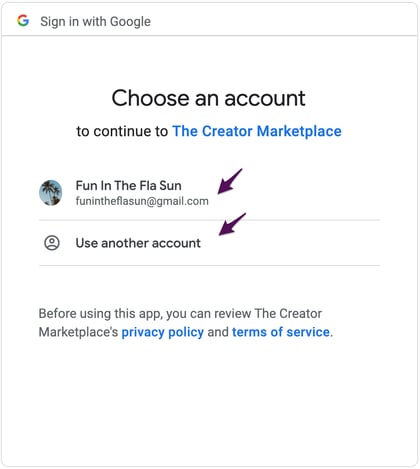Click the Choose an account heading
This screenshot has width=420, height=469.
point(209,98)
